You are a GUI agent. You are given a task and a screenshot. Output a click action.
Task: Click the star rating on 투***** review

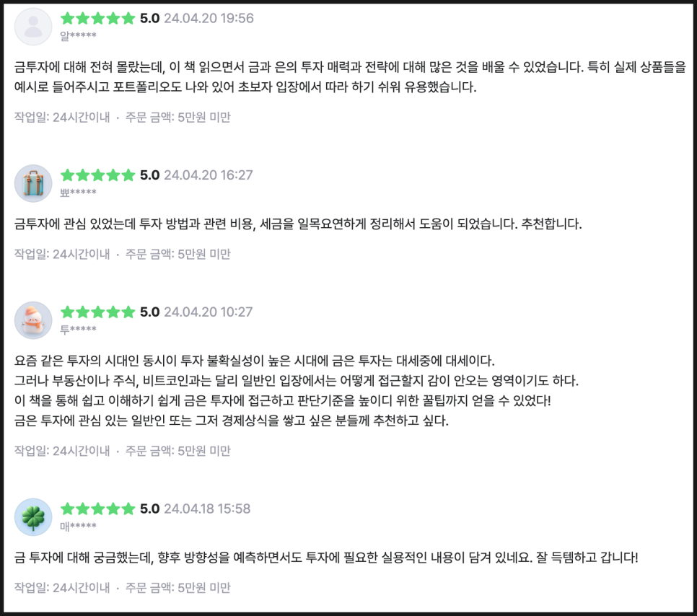[97, 312]
